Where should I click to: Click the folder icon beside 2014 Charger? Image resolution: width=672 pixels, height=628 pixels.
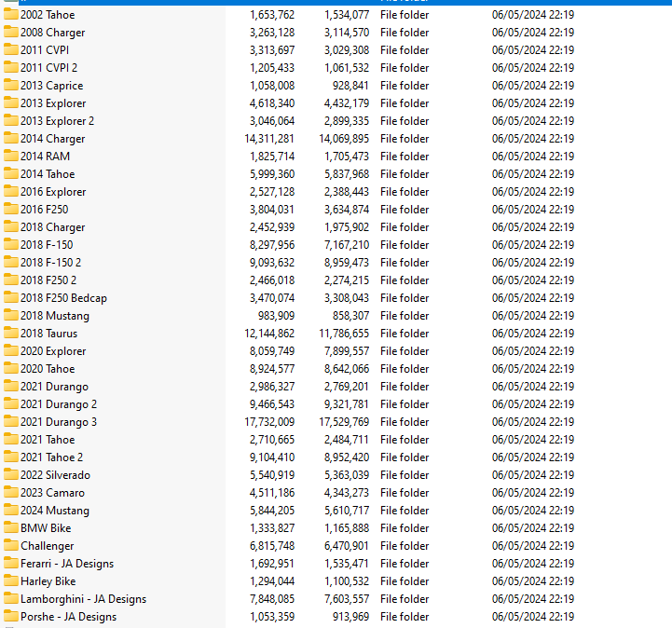point(10,139)
